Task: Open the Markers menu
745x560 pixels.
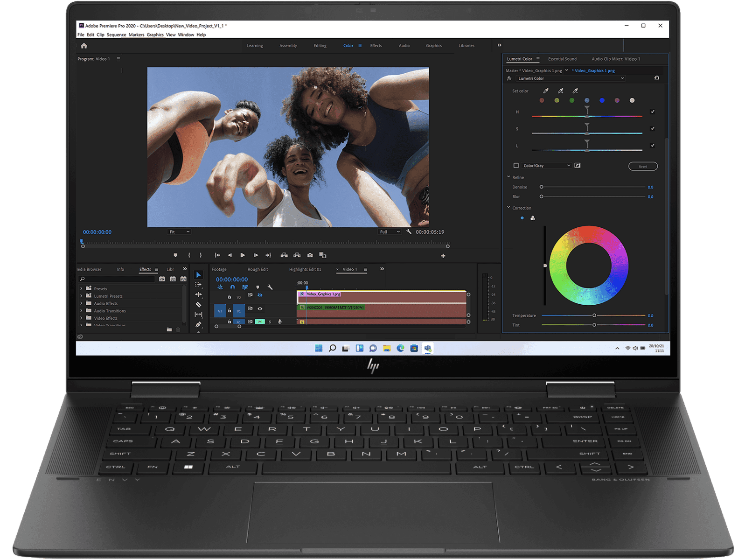Action: coord(136,35)
